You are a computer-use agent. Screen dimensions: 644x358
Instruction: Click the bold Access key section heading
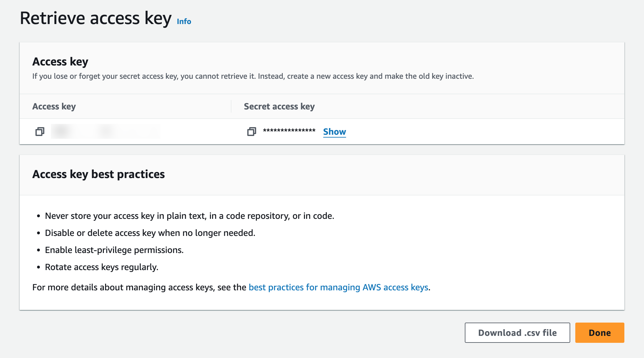[60, 62]
